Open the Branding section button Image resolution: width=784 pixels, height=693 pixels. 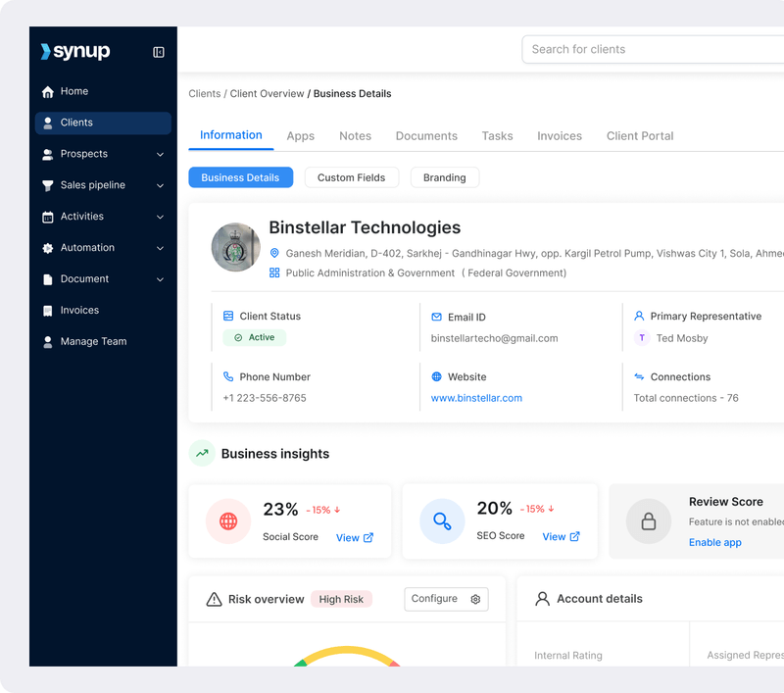[x=445, y=177]
